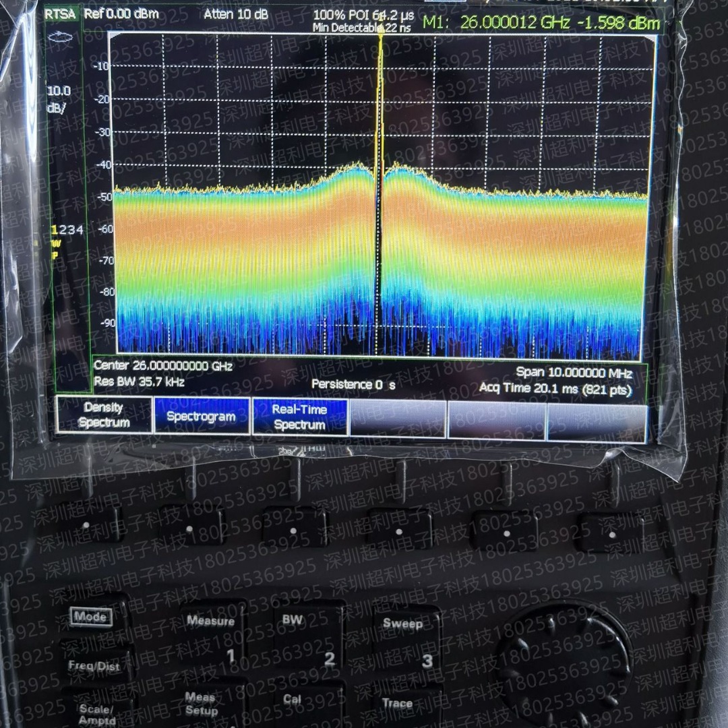Enable the Spectrogram view
The height and width of the screenshot is (728, 728).
[x=202, y=417]
